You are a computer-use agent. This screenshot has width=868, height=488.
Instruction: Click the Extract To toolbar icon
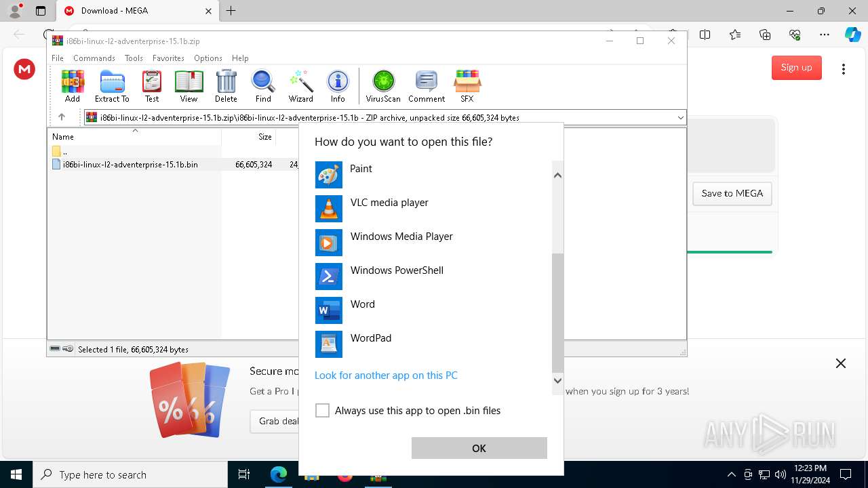click(112, 85)
